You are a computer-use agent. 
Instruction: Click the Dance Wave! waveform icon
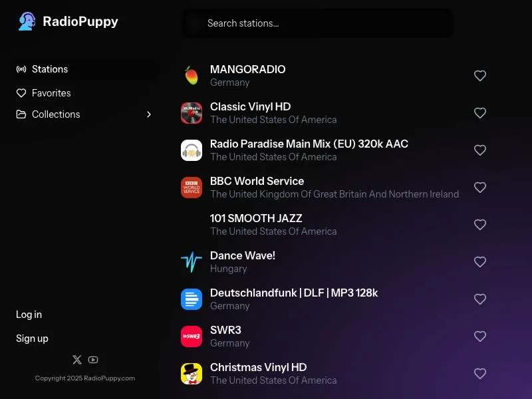click(192, 262)
